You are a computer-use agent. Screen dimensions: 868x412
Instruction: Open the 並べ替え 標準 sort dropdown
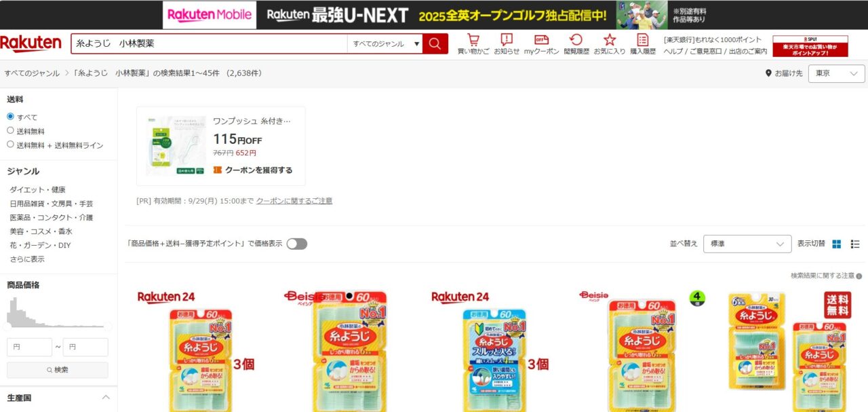click(x=747, y=244)
